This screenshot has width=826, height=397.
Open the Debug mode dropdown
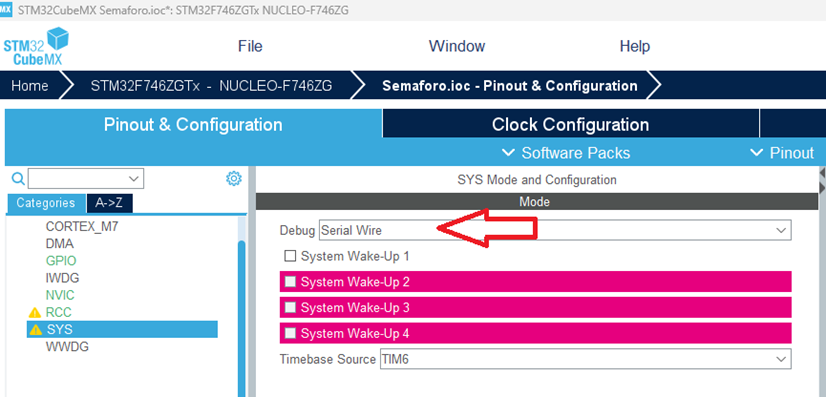pos(555,230)
